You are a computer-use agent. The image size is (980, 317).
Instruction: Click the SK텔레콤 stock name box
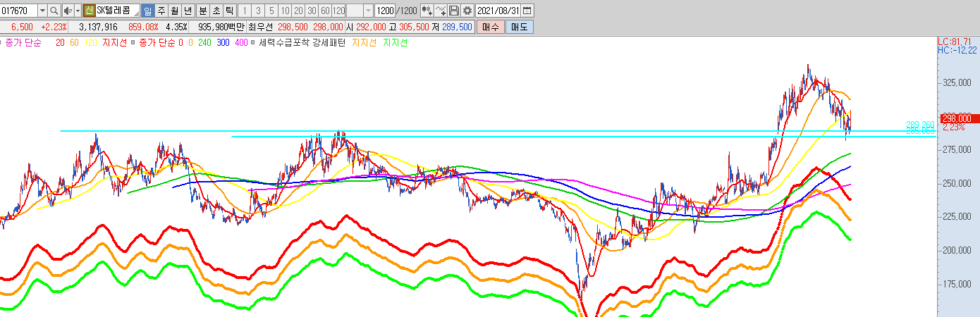coord(117,11)
